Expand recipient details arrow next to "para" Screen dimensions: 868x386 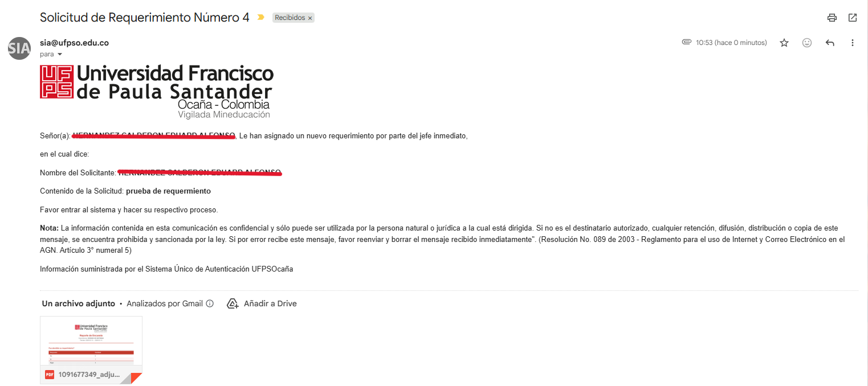(x=60, y=55)
